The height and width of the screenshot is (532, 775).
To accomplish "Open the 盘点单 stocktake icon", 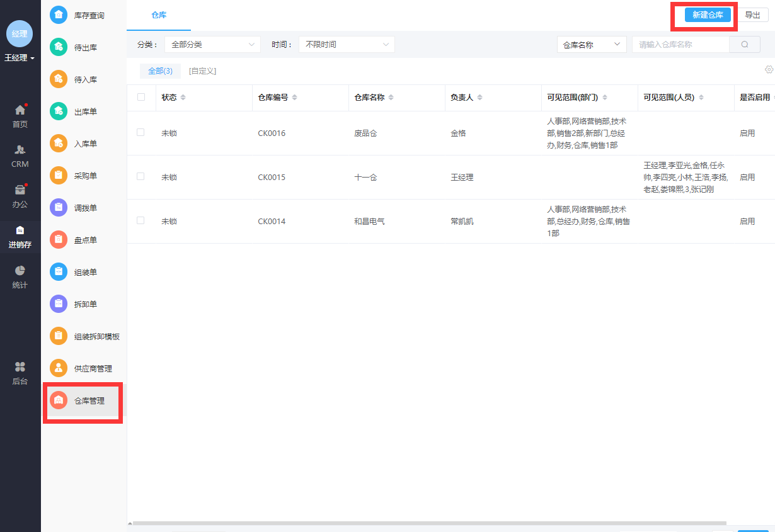I will [59, 240].
